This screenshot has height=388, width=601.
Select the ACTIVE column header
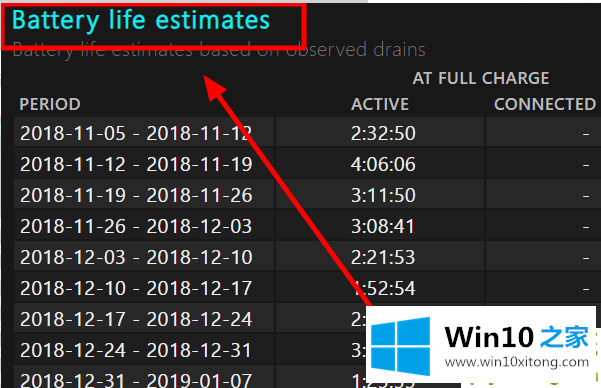pyautogui.click(x=380, y=104)
